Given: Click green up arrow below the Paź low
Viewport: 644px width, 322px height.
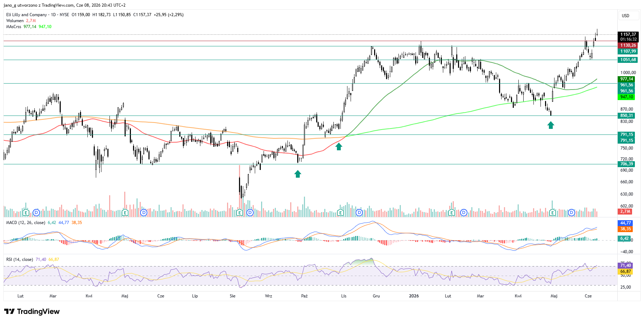Looking at the screenshot, I should click(298, 174).
